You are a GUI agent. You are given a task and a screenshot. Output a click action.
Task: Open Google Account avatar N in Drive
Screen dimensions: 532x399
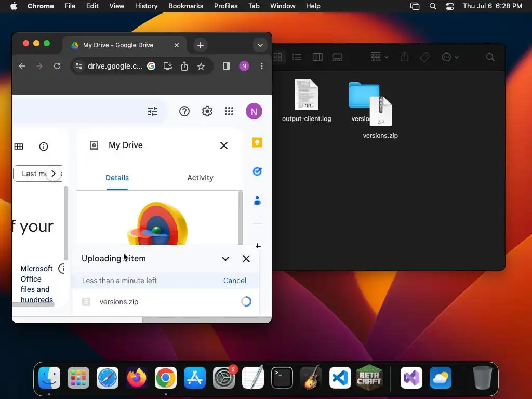[254, 111]
